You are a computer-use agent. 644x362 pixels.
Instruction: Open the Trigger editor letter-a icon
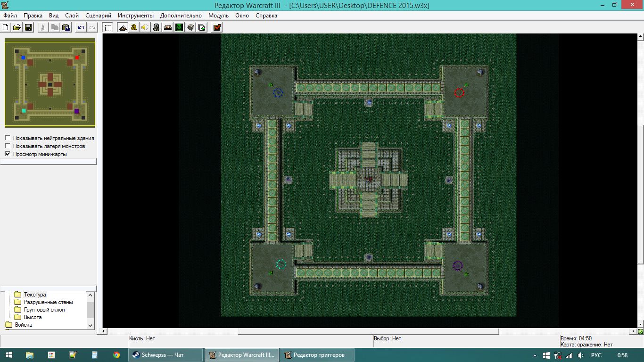(134, 27)
